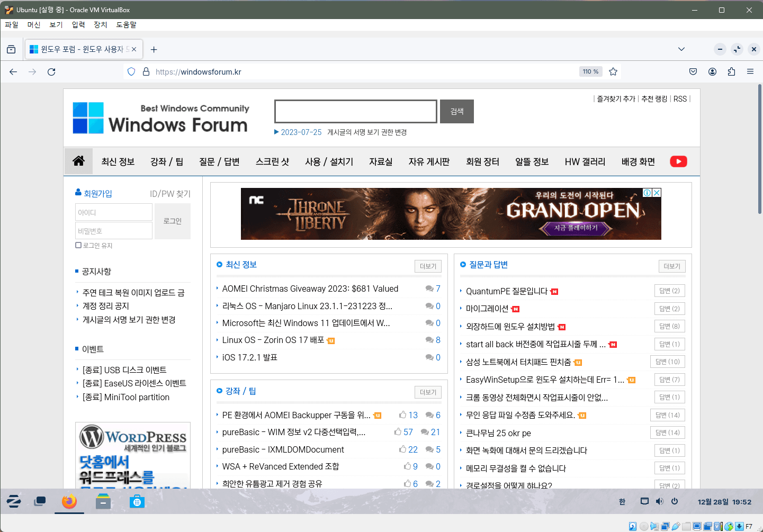Click the browser back arrow
763x532 pixels.
13,72
